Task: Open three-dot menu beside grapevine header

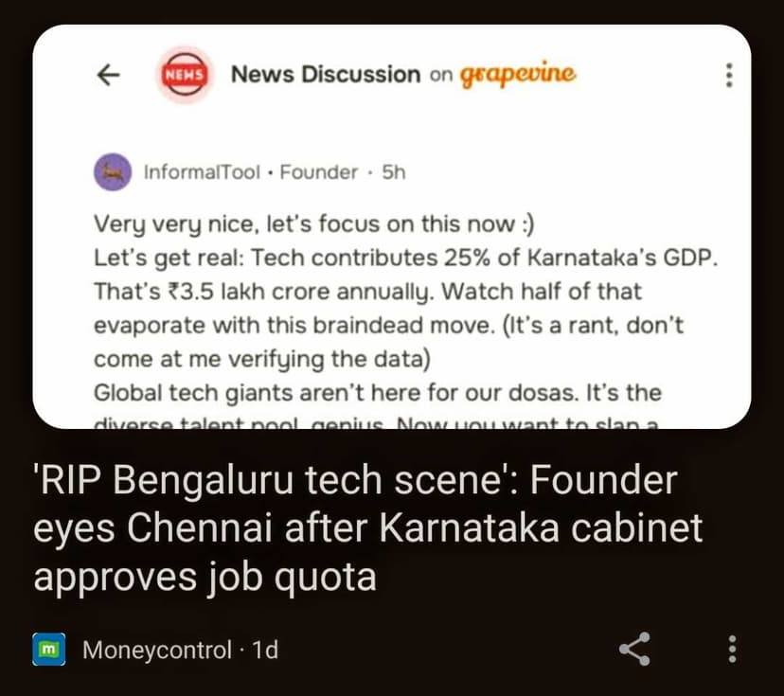Action: [x=729, y=76]
